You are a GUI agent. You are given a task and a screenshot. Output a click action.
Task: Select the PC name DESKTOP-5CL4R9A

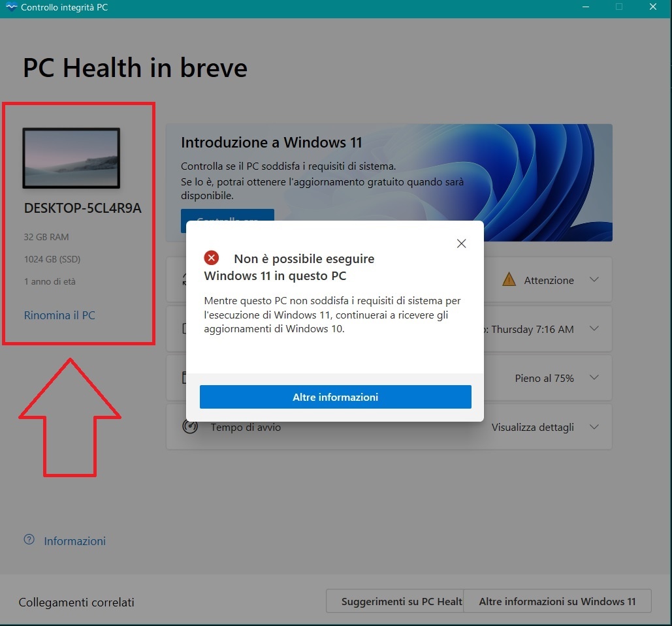click(x=83, y=208)
